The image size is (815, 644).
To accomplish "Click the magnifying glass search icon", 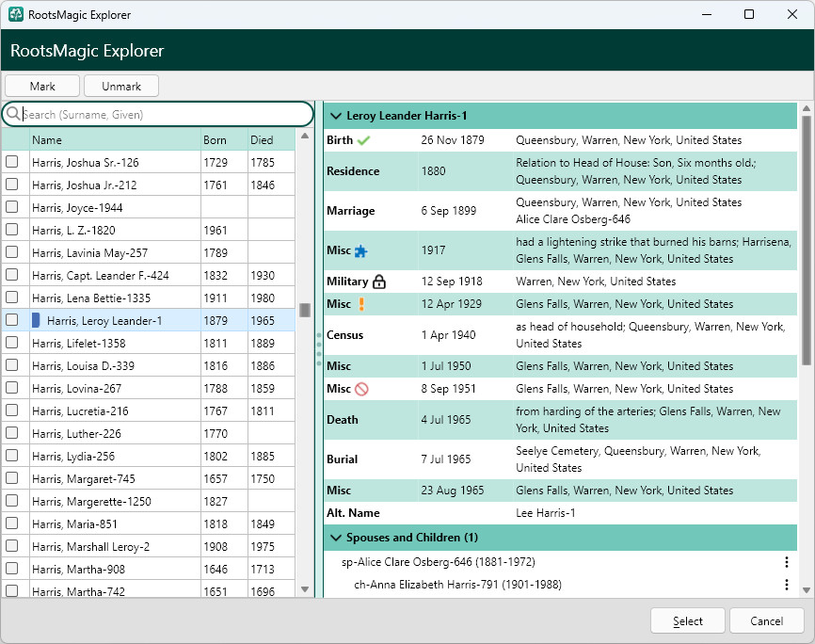I will [x=13, y=114].
